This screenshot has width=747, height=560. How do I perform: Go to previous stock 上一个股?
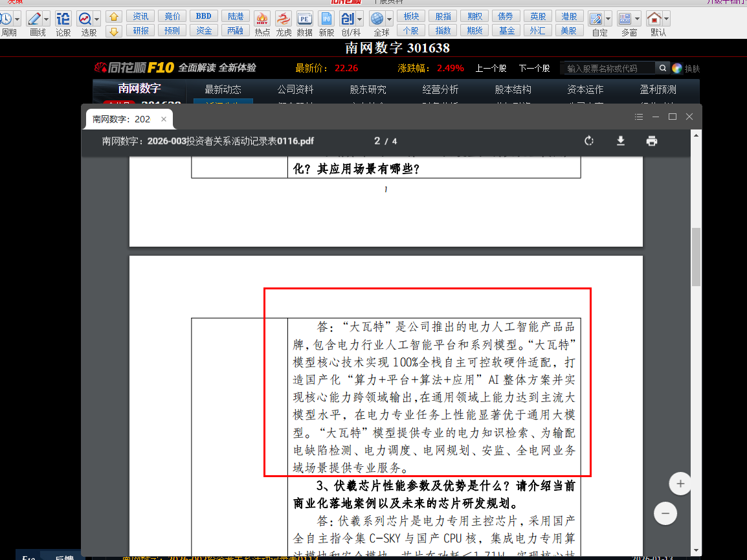point(491,68)
